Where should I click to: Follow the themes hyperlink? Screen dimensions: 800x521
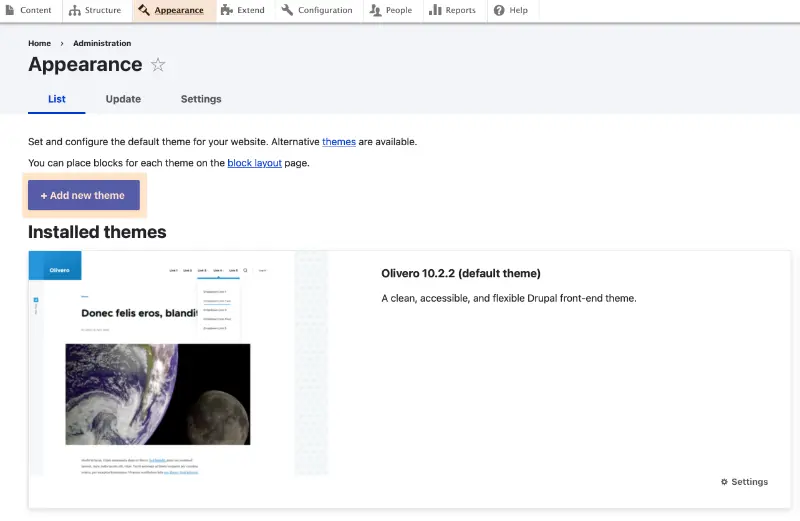click(339, 142)
